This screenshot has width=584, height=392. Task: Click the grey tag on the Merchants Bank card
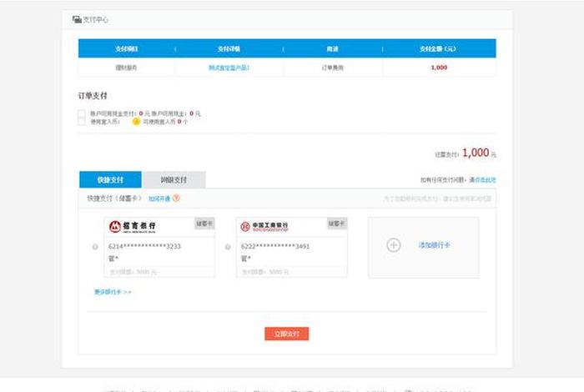click(204, 224)
